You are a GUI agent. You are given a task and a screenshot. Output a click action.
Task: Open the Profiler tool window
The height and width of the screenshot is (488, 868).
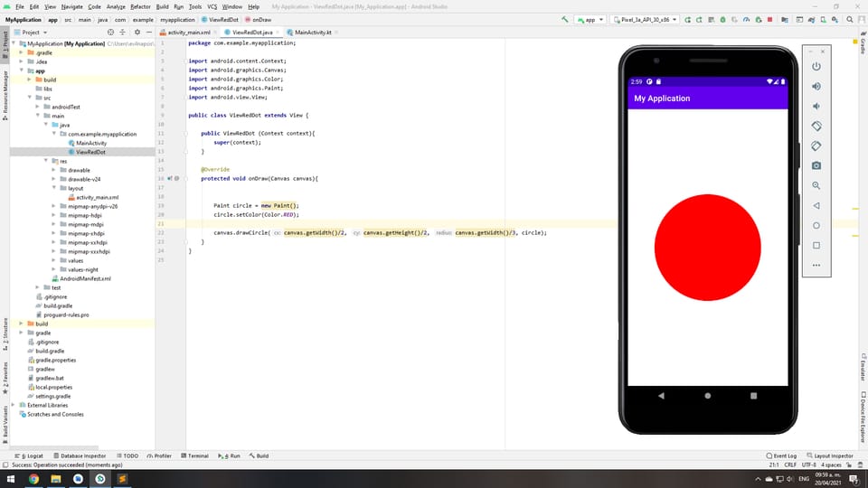pos(159,455)
